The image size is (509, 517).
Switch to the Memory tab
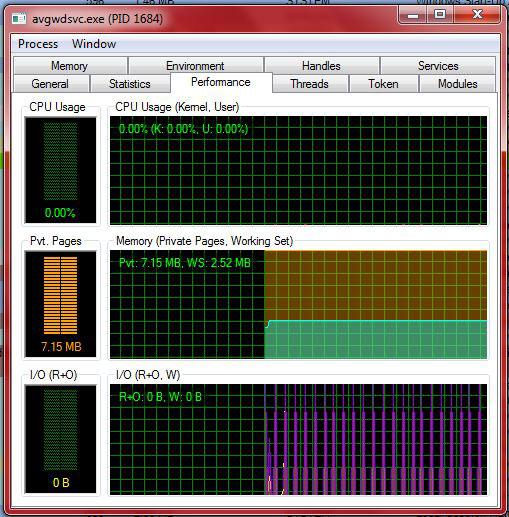tap(70, 66)
